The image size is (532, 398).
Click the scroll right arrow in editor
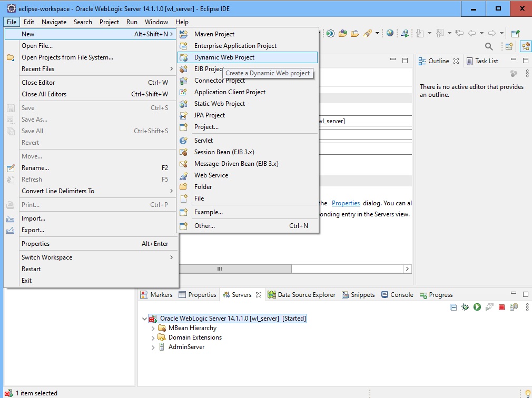407,269
